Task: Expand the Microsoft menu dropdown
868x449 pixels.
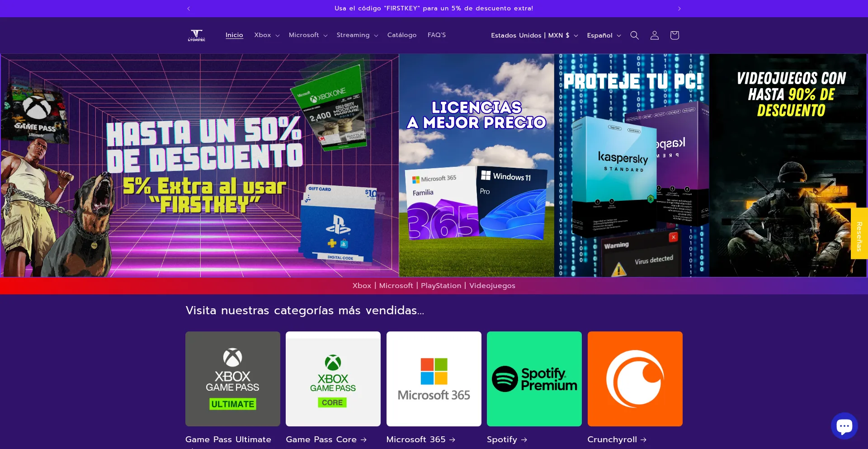Action: [308, 35]
